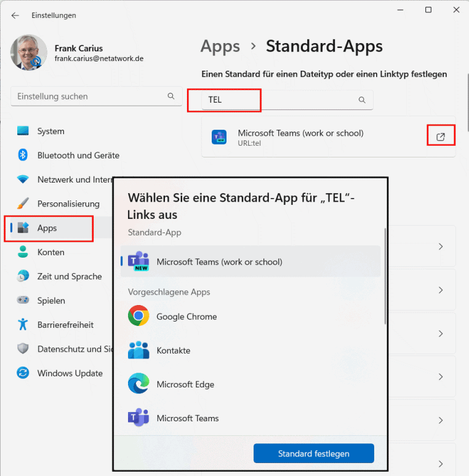Click the Einstellung suchen search field
This screenshot has width=469, height=476.
coord(96,97)
